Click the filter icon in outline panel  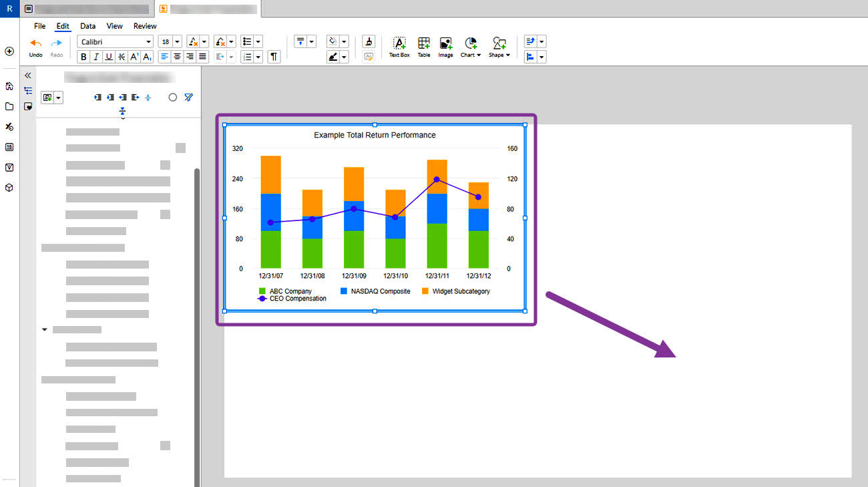(x=189, y=98)
